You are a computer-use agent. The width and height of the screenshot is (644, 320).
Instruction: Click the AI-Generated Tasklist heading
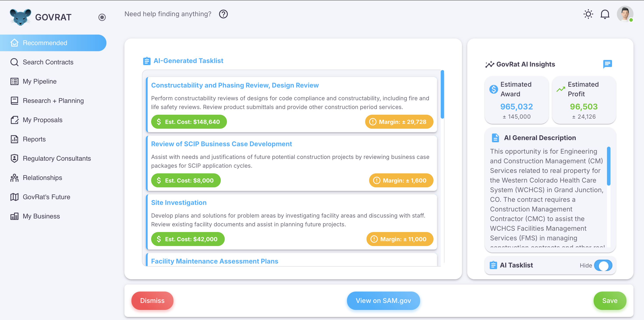188,61
